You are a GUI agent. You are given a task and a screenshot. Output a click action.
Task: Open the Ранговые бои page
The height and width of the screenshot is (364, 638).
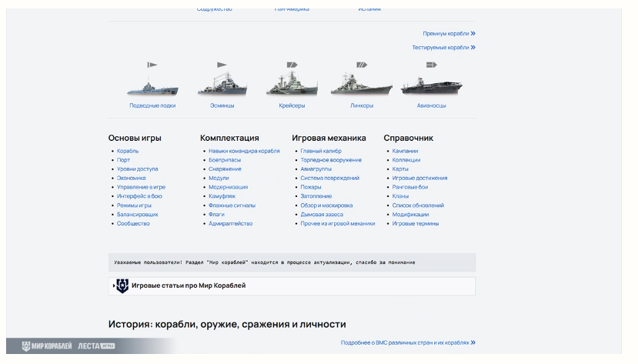tap(410, 187)
